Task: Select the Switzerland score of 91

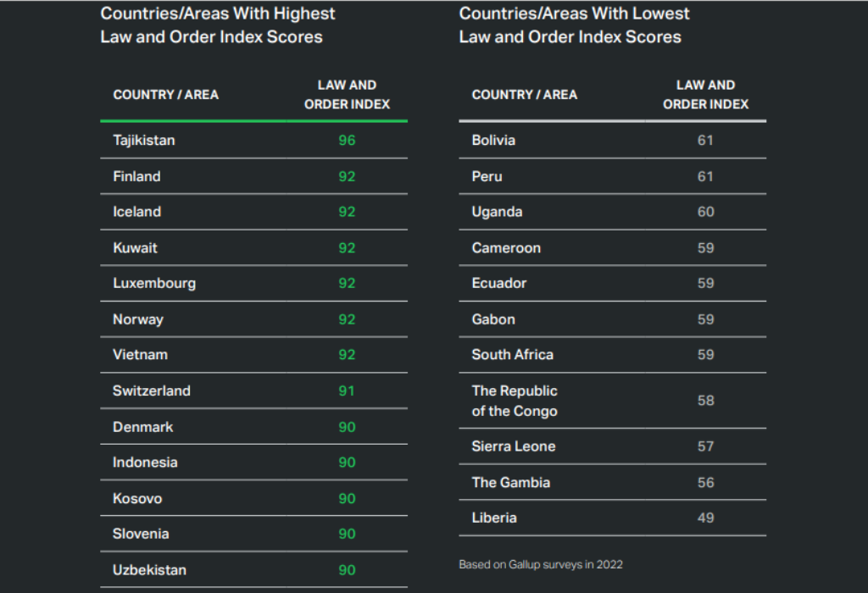Action: coord(347,391)
